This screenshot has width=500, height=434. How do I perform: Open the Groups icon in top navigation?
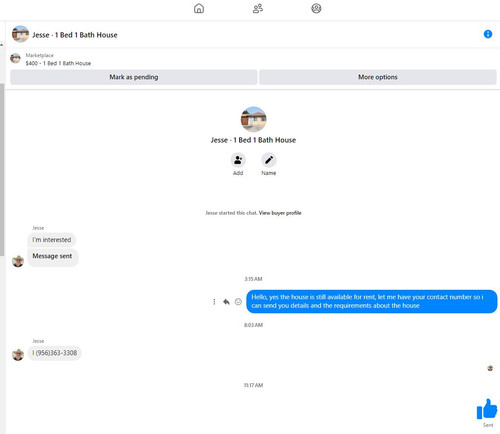316,8
